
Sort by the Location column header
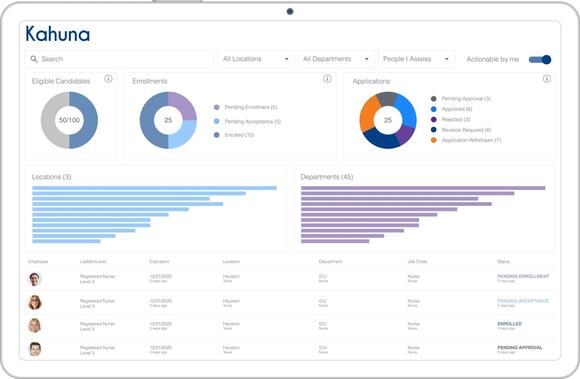231,261
